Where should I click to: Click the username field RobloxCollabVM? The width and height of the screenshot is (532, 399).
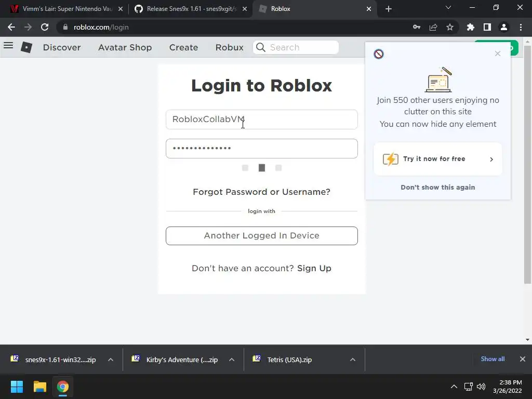pyautogui.click(x=262, y=119)
